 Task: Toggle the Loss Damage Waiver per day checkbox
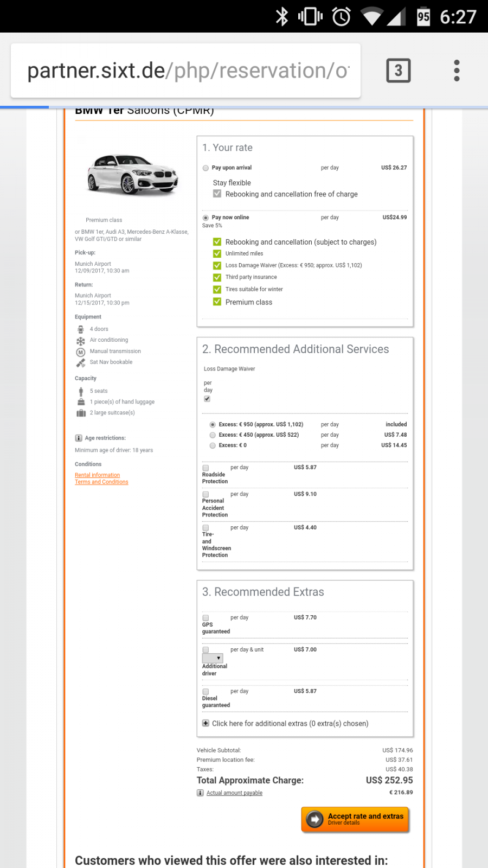[x=207, y=399]
